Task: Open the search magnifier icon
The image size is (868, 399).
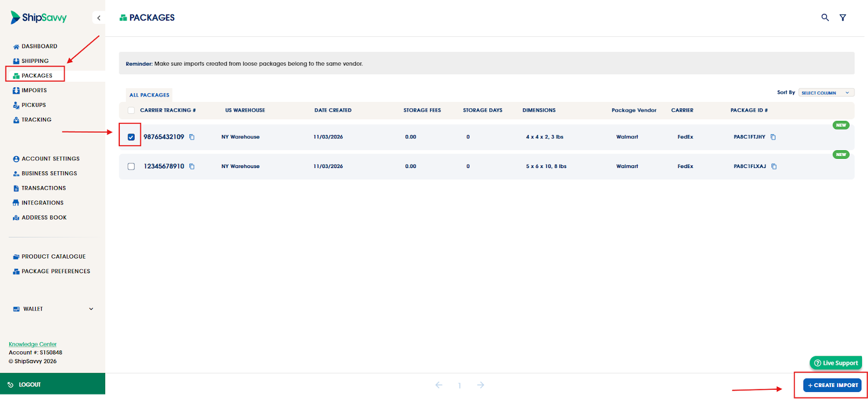Action: tap(825, 17)
